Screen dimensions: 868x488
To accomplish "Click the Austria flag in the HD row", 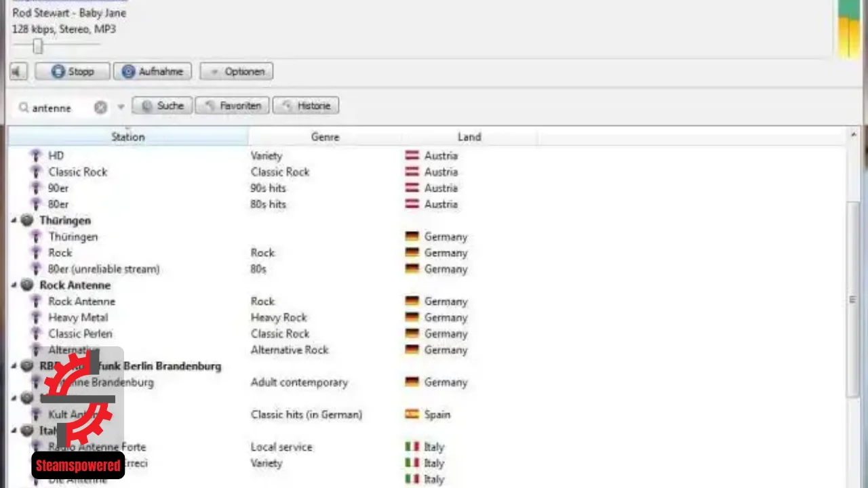I will [x=412, y=156].
